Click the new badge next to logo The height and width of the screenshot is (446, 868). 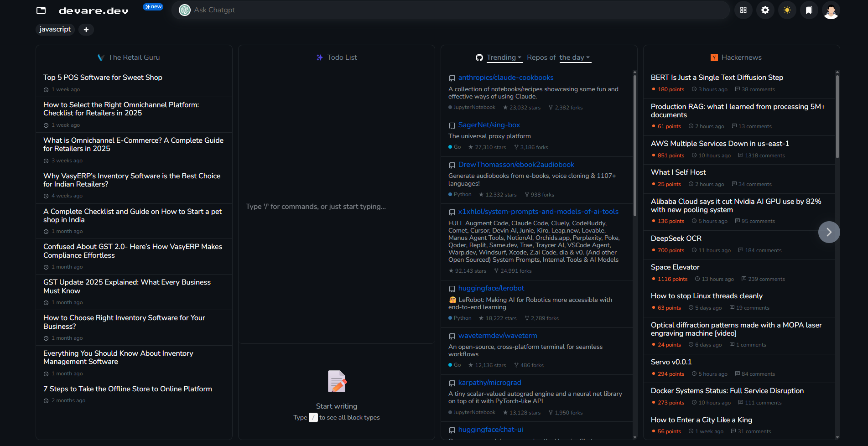coord(153,7)
